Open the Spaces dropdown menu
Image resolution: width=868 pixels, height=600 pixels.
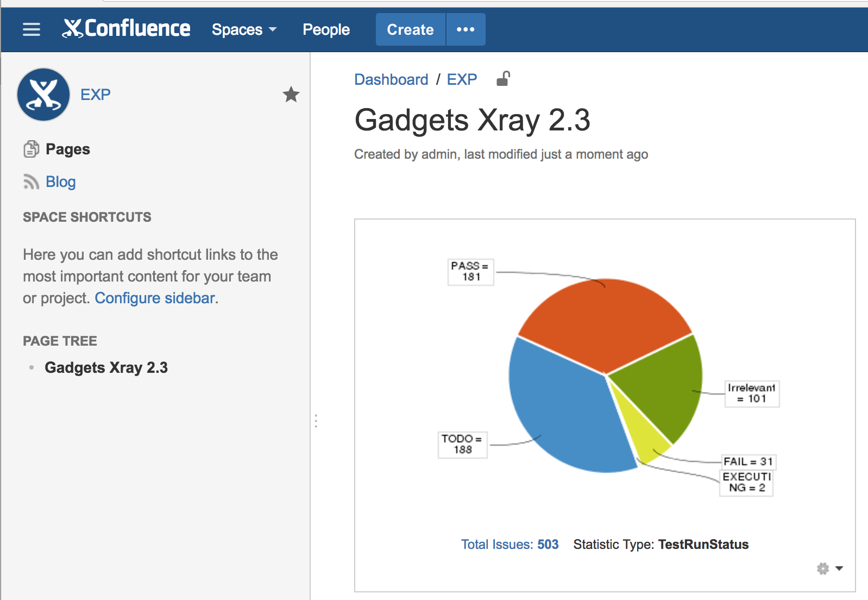pos(244,29)
